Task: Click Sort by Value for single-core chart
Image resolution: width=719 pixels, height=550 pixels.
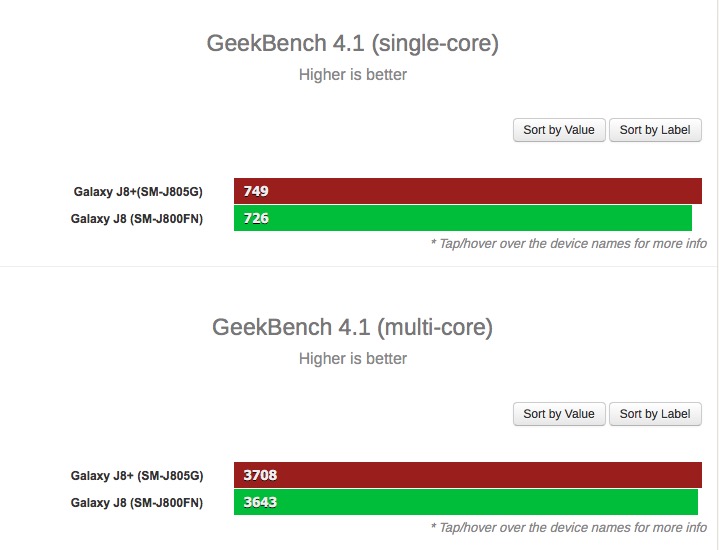Action: click(x=559, y=130)
